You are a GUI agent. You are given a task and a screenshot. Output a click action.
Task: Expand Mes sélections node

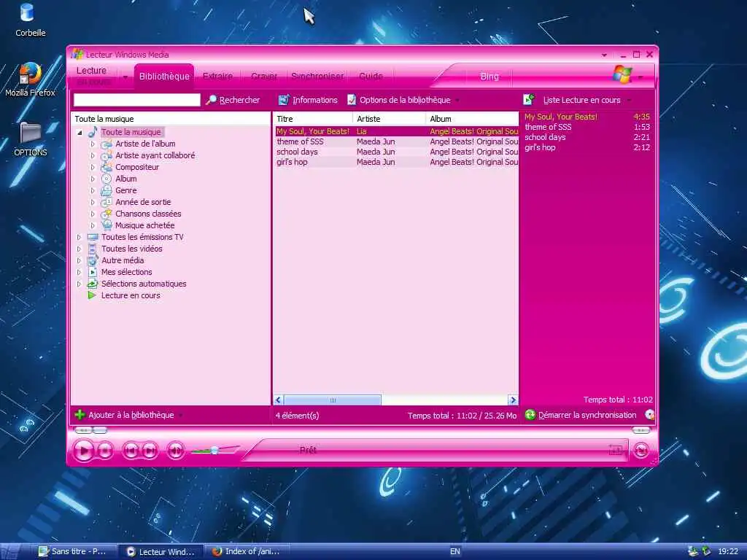point(79,273)
